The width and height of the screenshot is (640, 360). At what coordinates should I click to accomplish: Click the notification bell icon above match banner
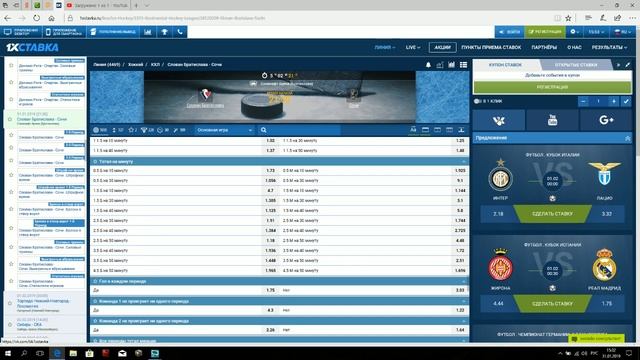pos(428,65)
